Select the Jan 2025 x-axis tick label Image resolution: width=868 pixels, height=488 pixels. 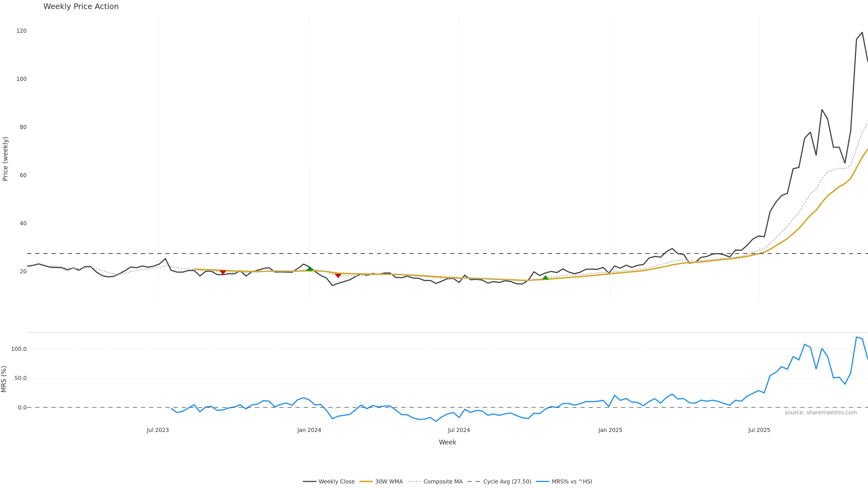610,430
